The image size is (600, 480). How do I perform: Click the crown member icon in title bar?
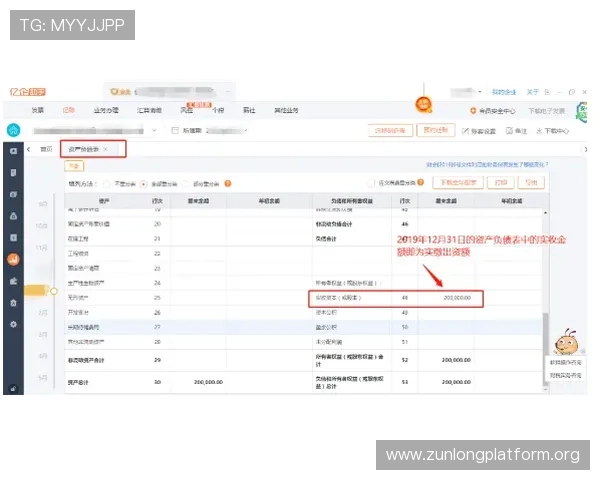[114, 91]
